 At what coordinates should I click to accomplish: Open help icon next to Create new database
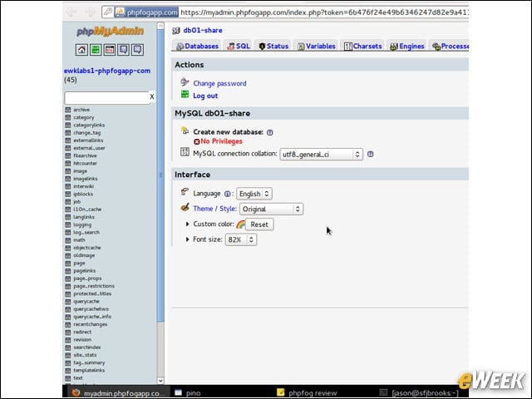pos(269,132)
